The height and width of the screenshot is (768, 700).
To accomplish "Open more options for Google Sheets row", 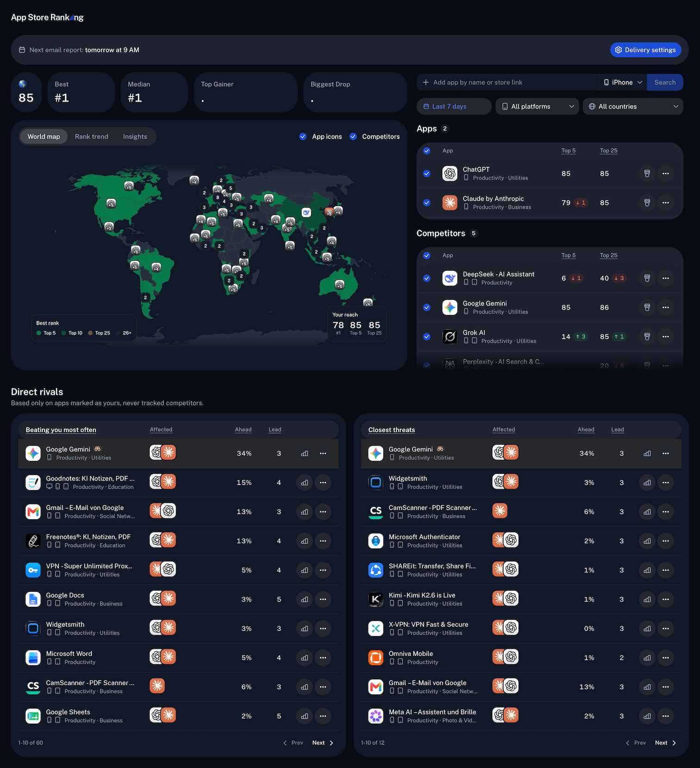I will point(323,716).
